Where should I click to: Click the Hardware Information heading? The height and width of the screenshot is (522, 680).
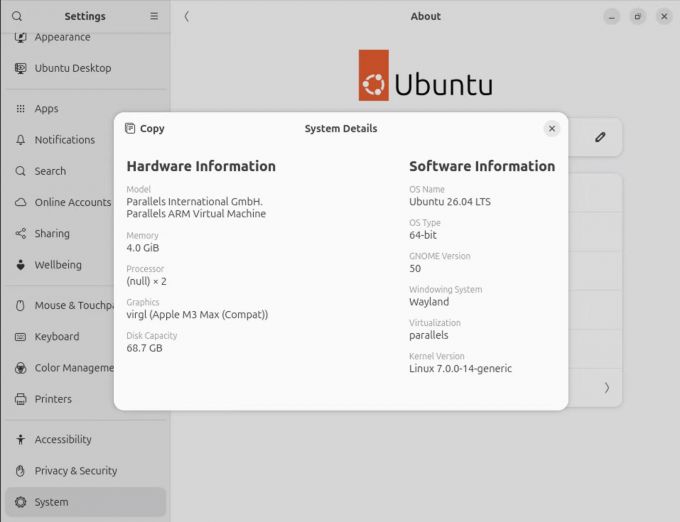[201, 166]
